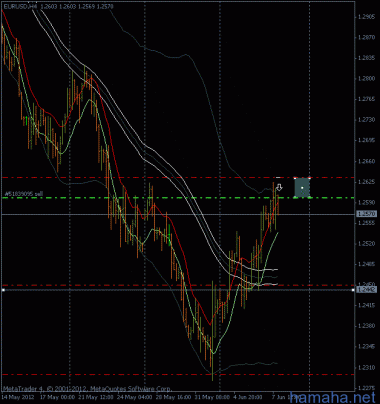This screenshot has width=380, height=404.
Task: Click the 1.2520 price axis label
Action: 366,243
